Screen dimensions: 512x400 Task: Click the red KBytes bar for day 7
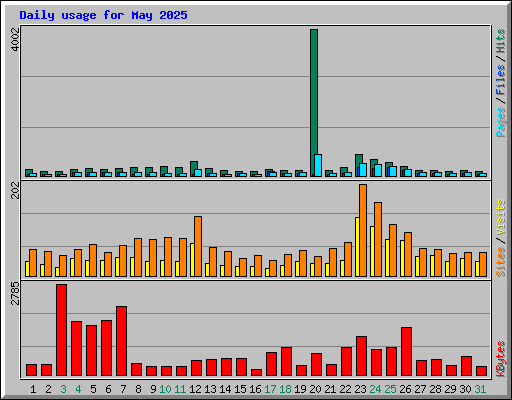(x=121, y=341)
